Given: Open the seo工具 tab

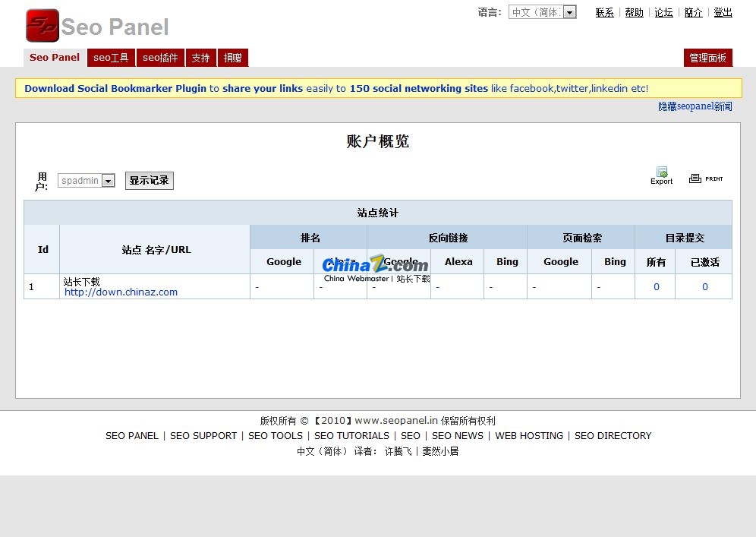Looking at the screenshot, I should pos(111,58).
